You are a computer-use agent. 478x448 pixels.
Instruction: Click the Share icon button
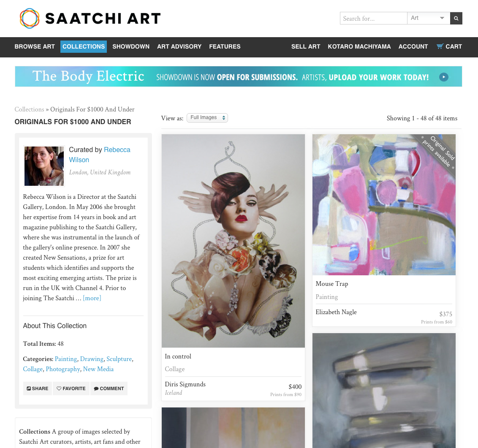(x=38, y=388)
